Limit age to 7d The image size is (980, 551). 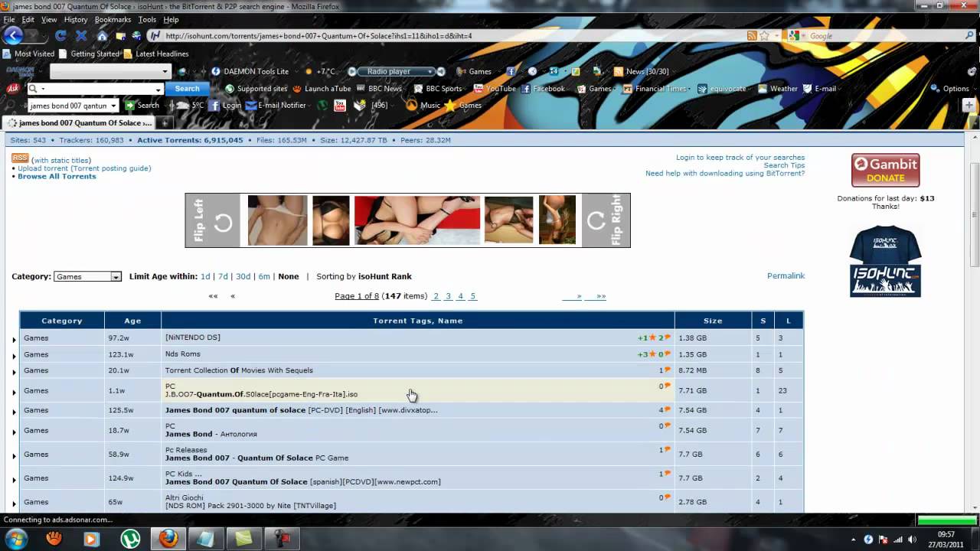(x=223, y=276)
